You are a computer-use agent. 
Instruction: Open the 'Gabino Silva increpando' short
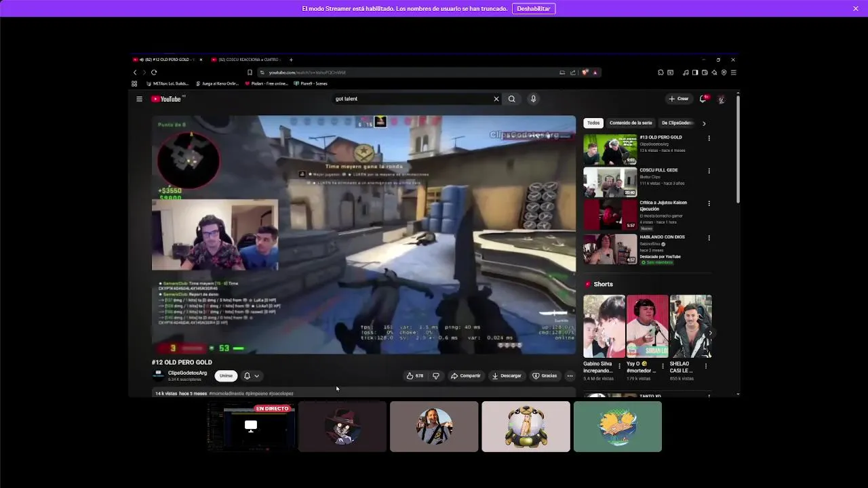604,326
